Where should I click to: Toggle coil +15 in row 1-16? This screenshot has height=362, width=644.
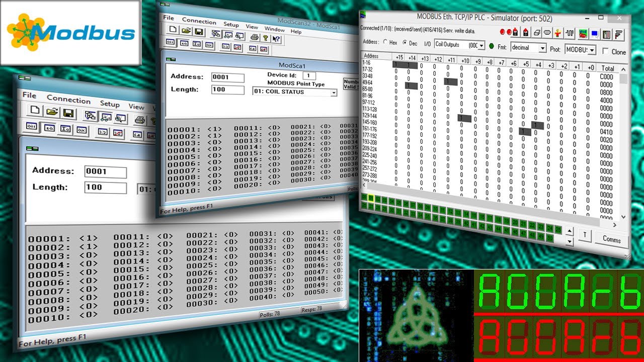[x=398, y=65]
